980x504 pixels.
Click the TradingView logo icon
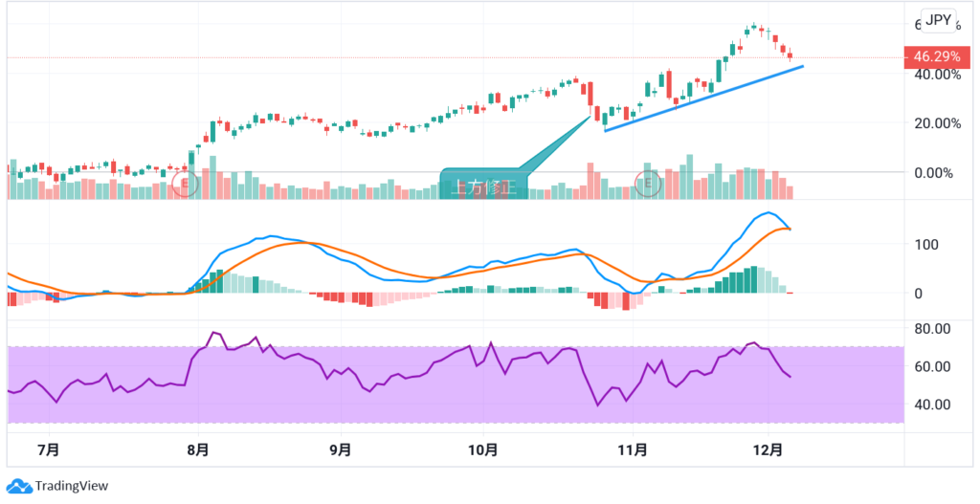[19, 486]
